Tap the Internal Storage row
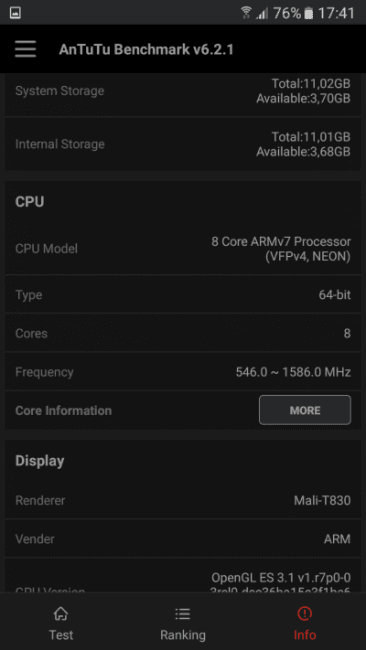This screenshot has height=650, width=366. [x=183, y=144]
